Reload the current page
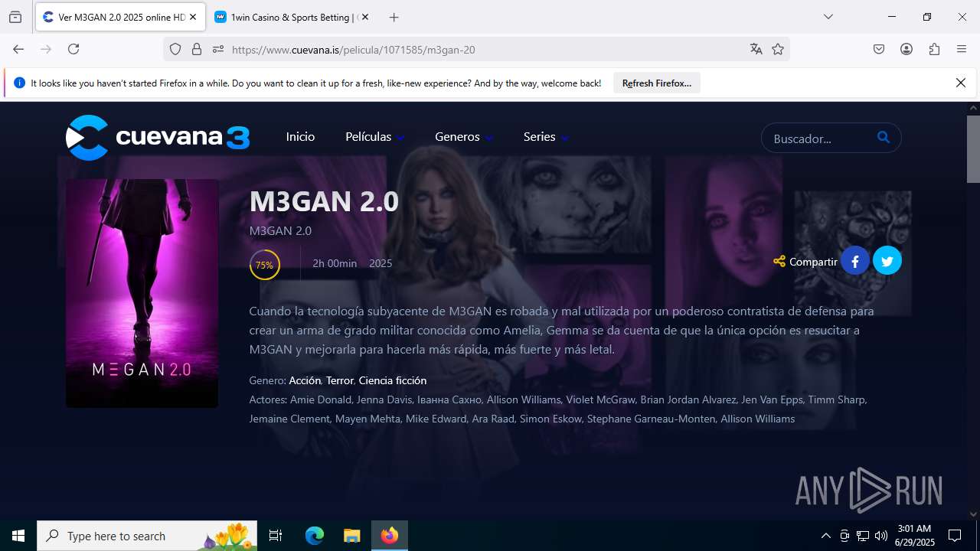Viewport: 980px width, 551px height. click(x=73, y=49)
